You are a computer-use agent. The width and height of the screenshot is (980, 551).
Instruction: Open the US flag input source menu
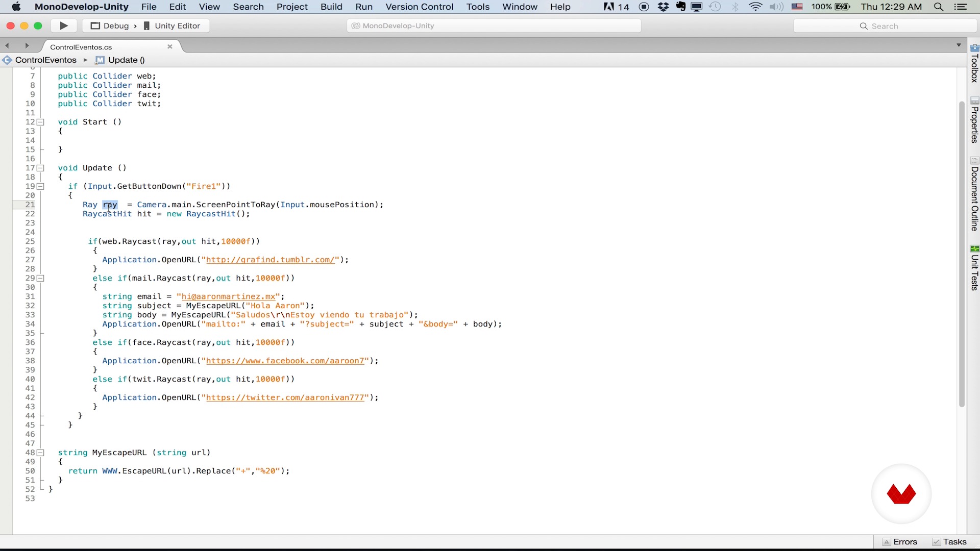tap(797, 7)
